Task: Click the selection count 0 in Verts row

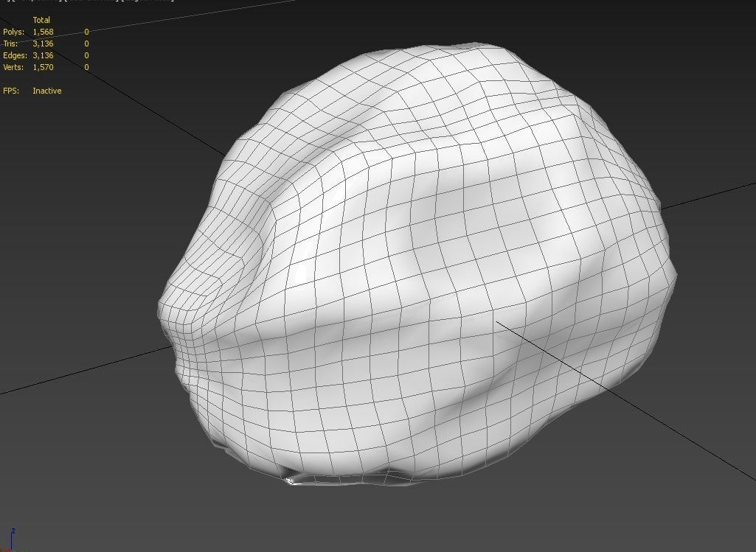Action: click(x=87, y=67)
